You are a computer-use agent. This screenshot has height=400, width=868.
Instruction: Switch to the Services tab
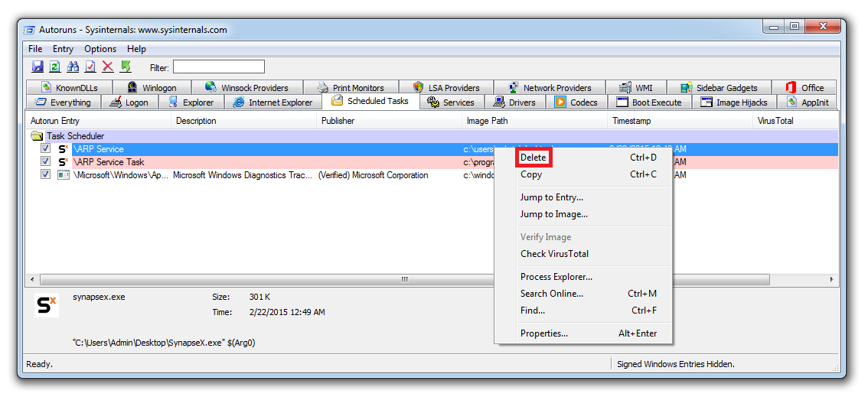point(452,102)
